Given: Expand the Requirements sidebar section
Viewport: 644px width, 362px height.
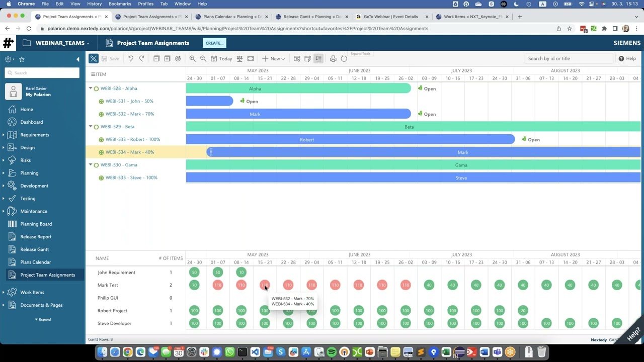Looking at the screenshot, I should tap(4, 135).
